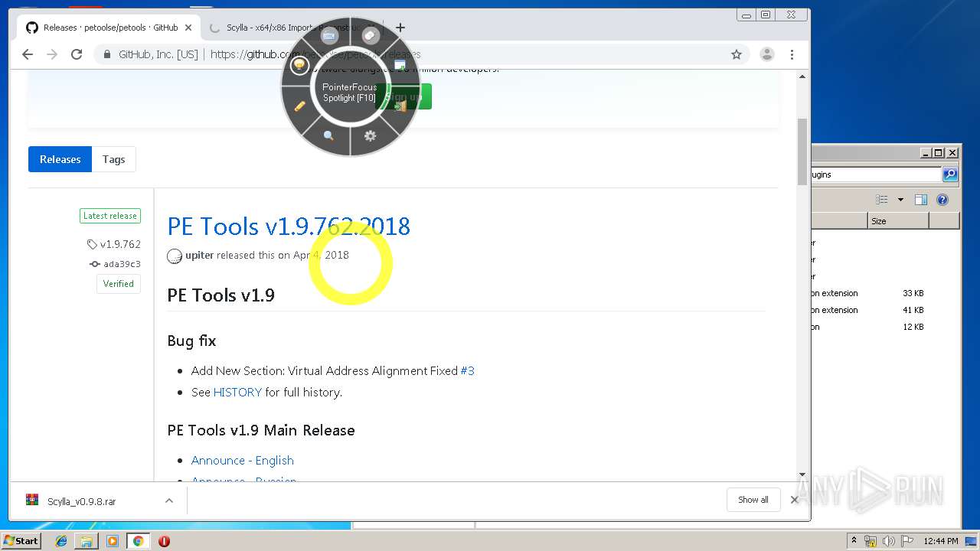Sort Explorer by Size column header
The image size is (980, 551).
(898, 221)
